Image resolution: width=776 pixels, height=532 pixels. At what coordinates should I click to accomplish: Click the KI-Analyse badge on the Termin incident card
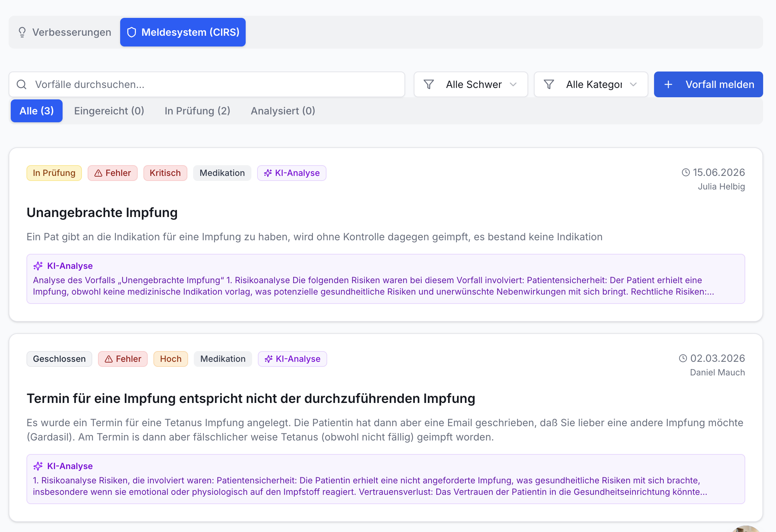292,359
